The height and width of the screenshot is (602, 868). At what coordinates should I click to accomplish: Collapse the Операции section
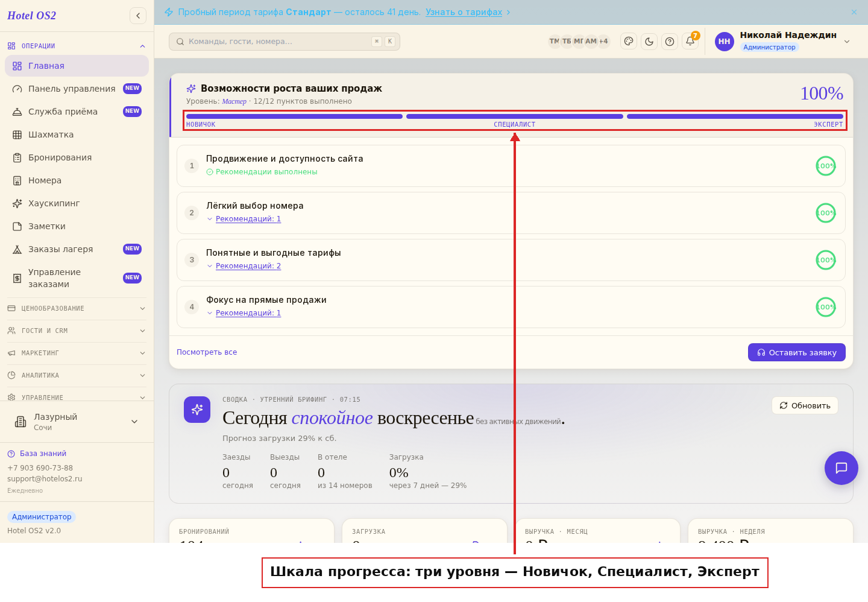77,46
